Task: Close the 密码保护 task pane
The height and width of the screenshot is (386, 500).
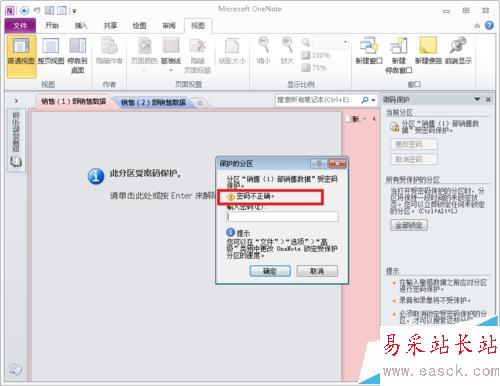Action: point(488,99)
